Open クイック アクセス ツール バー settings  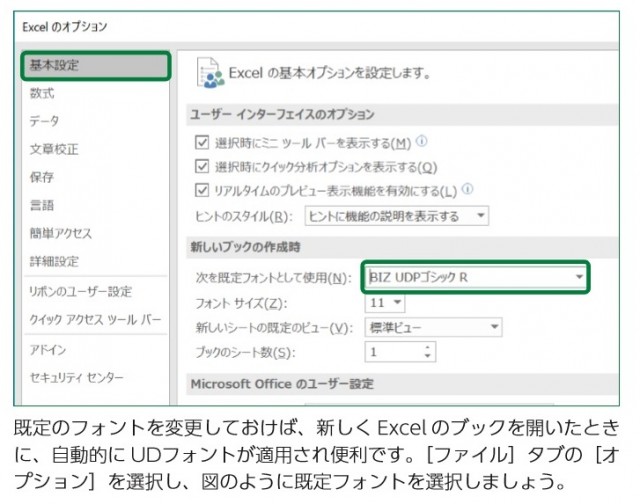coord(95,320)
